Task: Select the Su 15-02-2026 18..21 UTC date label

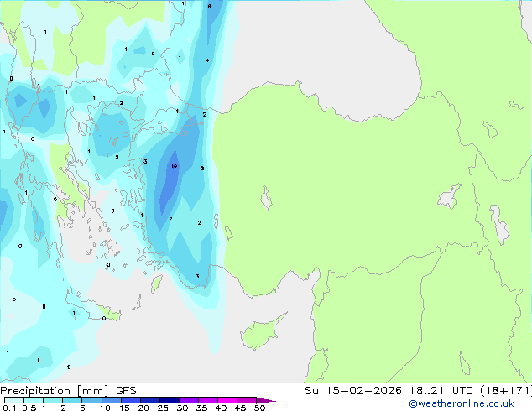Action: [x=389, y=391]
